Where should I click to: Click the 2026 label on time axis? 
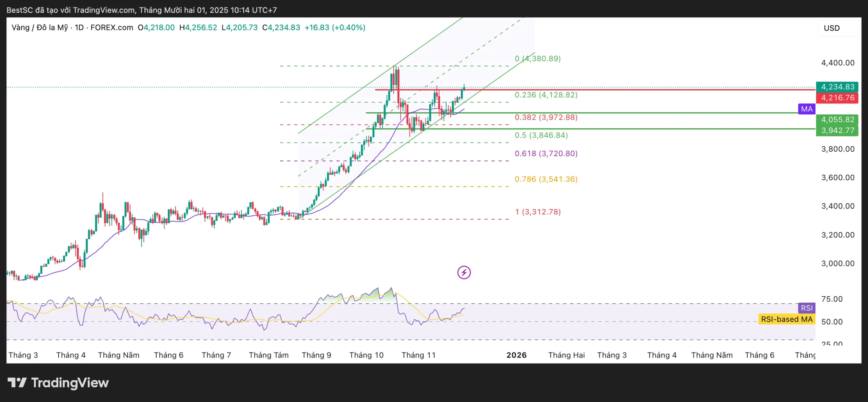click(516, 355)
